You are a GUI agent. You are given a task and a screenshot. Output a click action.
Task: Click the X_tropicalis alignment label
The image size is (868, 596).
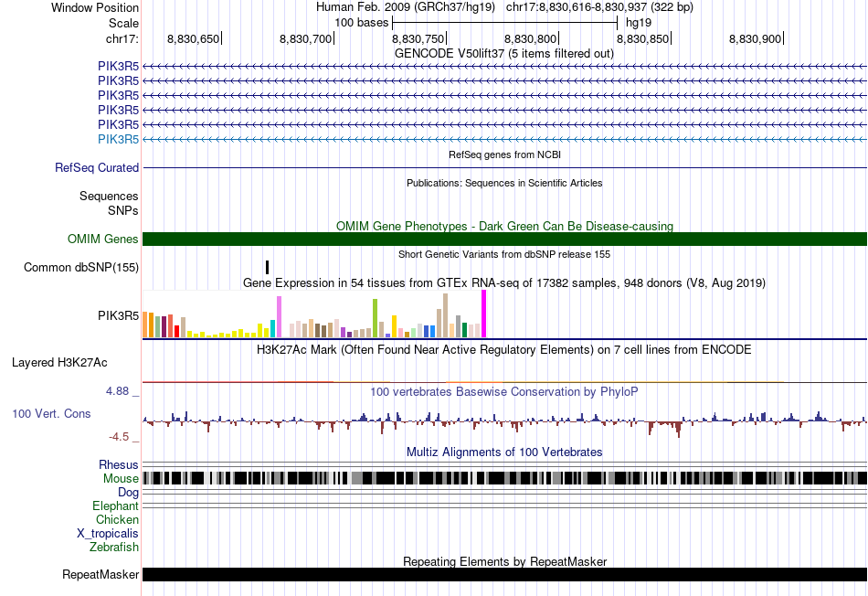(108, 534)
